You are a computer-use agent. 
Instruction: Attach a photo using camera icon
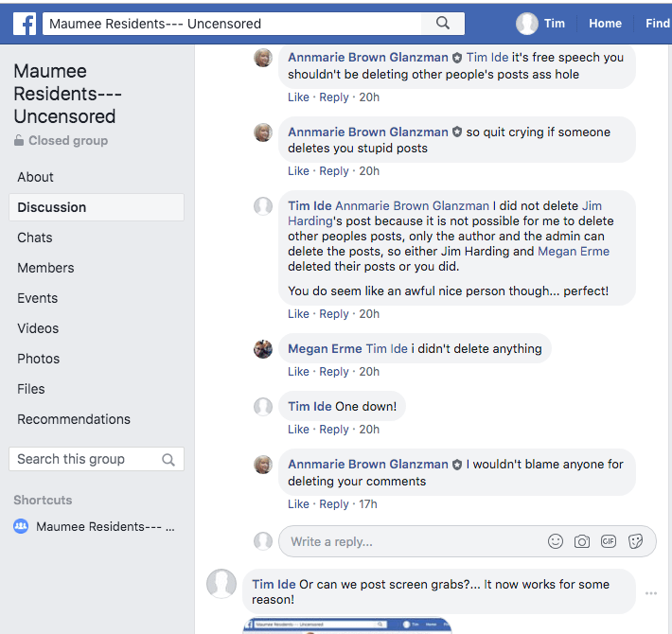click(x=582, y=541)
